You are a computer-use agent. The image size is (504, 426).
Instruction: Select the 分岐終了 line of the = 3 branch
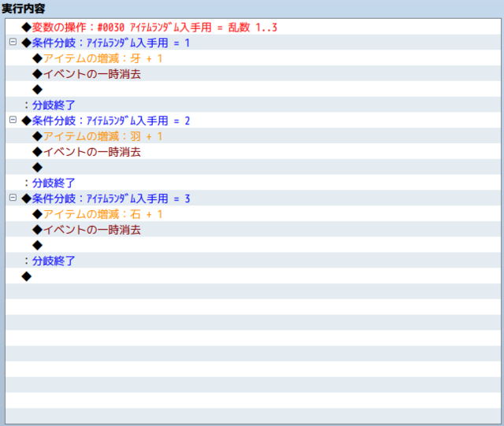click(x=253, y=261)
